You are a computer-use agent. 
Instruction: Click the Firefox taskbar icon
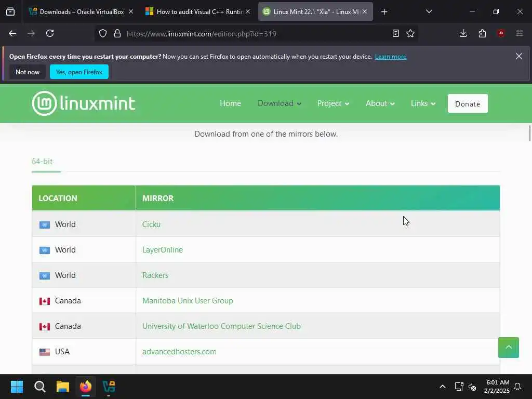[86, 387]
